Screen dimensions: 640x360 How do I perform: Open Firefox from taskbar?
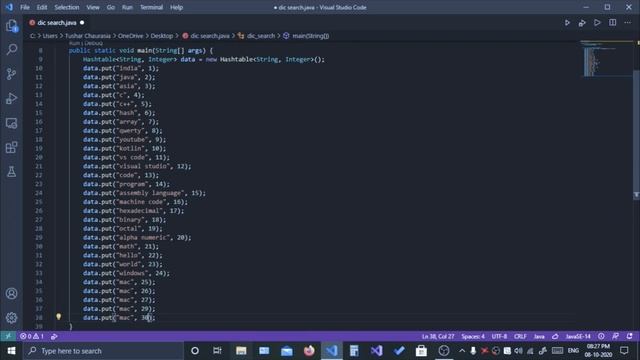pyautogui.click(x=309, y=351)
